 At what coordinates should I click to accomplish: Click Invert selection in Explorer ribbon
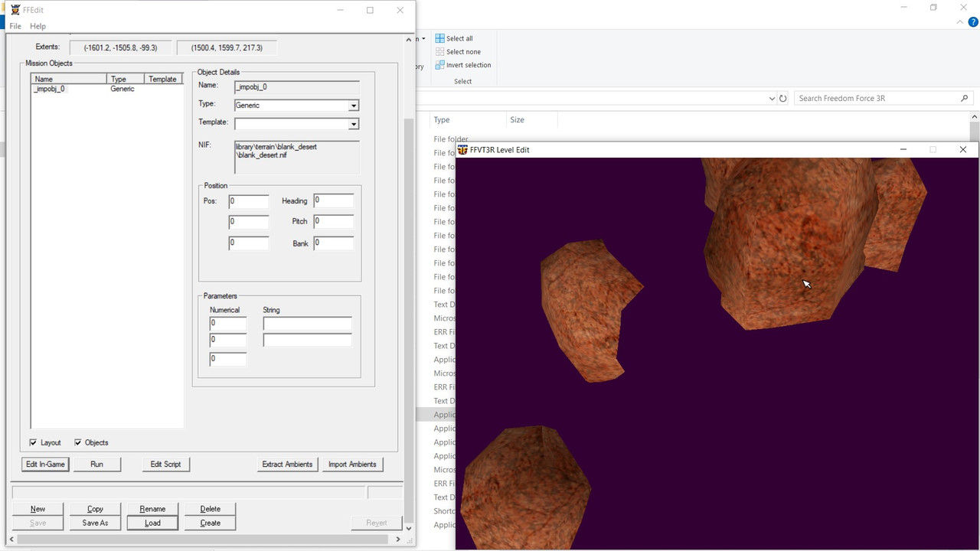coord(463,65)
